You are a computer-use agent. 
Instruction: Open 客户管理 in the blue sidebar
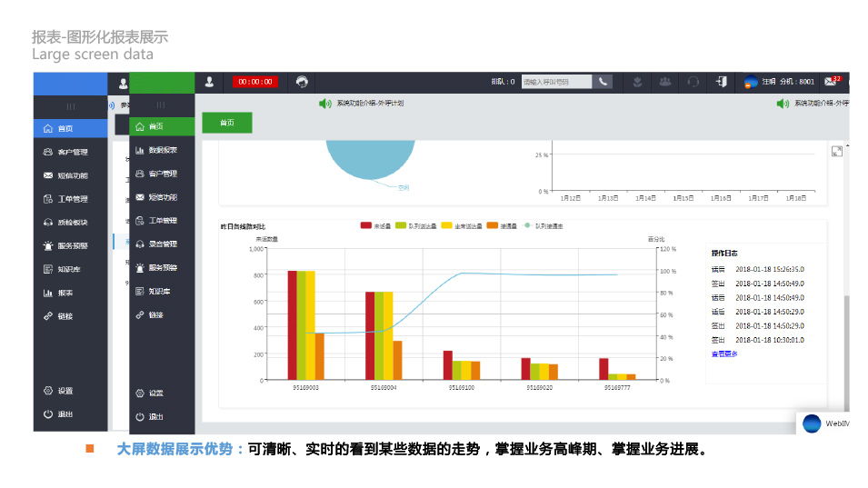[x=70, y=152]
